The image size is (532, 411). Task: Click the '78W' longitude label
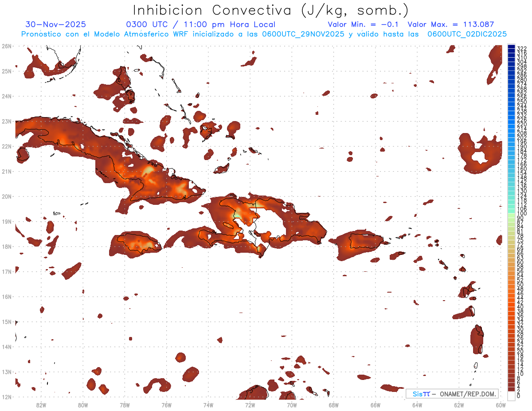pyautogui.click(x=125, y=404)
